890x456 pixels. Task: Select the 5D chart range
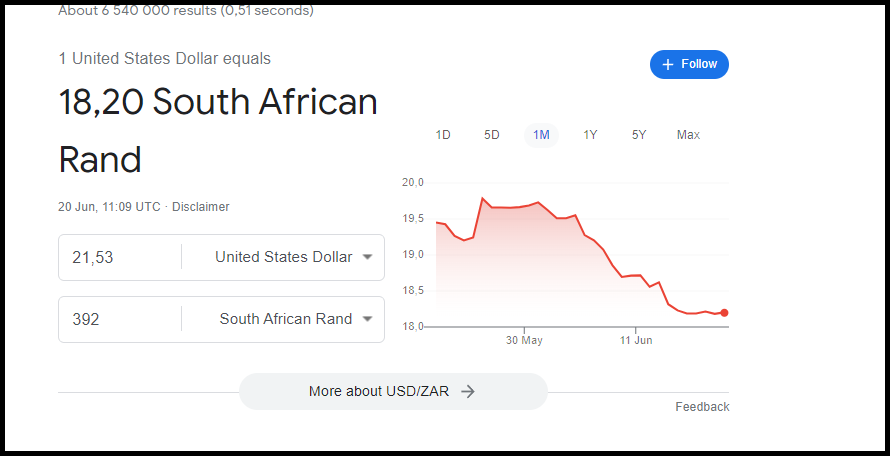(492, 135)
